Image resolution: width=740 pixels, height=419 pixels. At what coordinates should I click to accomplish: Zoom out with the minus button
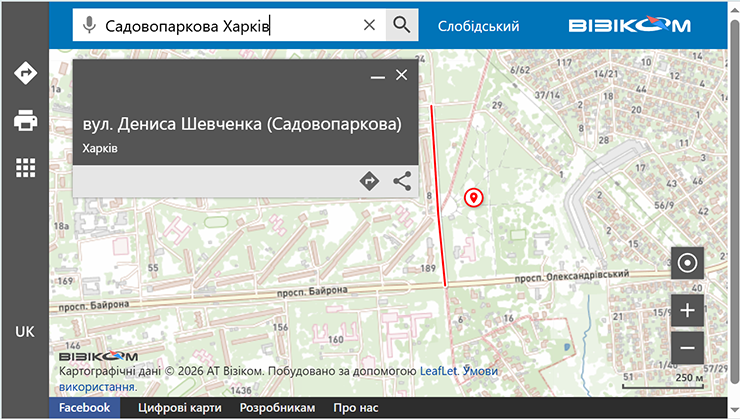tap(687, 348)
